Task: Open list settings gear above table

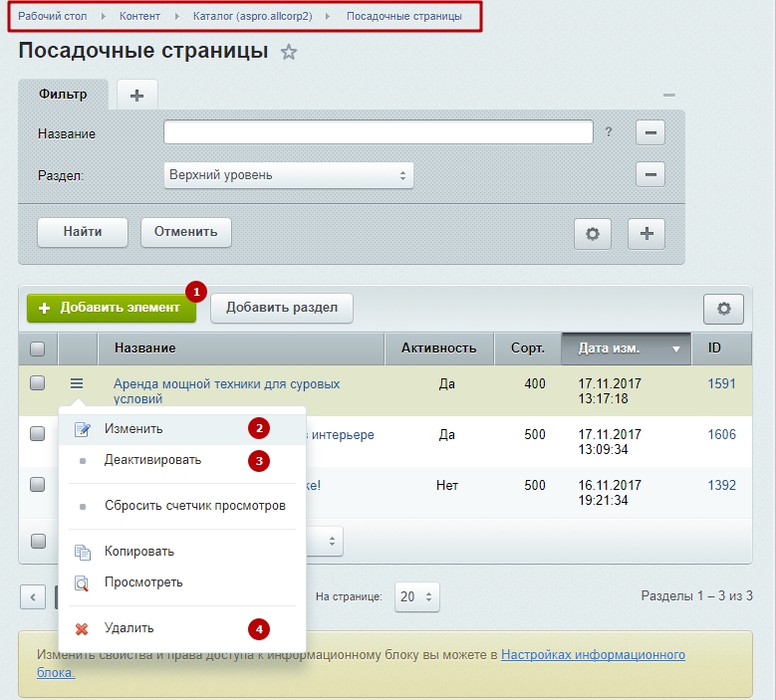Action: [x=723, y=309]
